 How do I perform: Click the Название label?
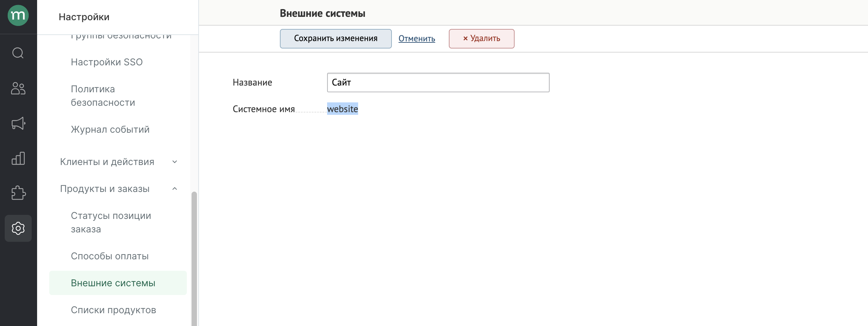tap(252, 83)
